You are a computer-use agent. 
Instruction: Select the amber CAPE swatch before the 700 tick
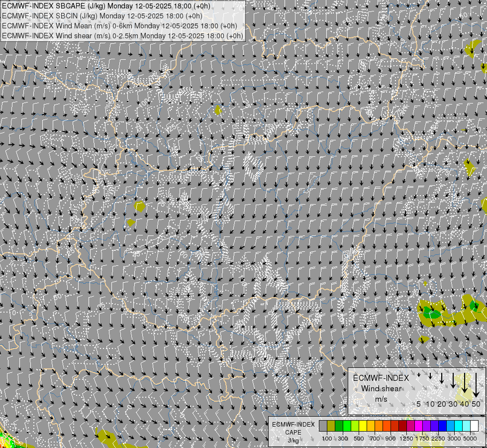pyautogui.click(x=371, y=426)
